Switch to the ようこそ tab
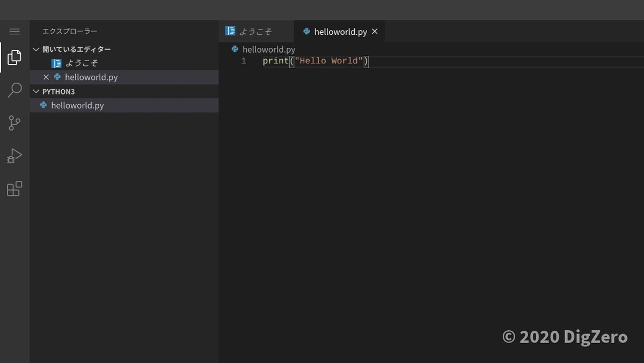The image size is (644, 363). (255, 32)
